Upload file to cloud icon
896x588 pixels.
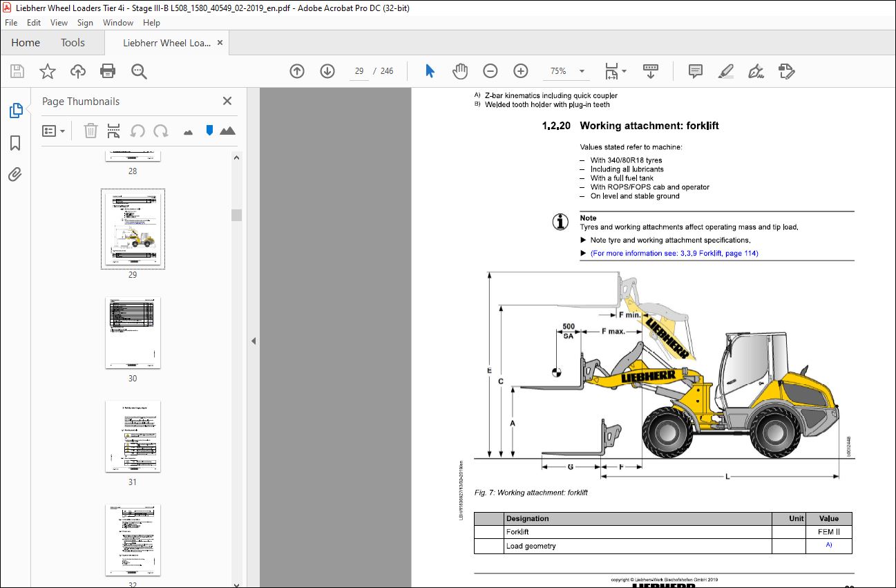78,71
